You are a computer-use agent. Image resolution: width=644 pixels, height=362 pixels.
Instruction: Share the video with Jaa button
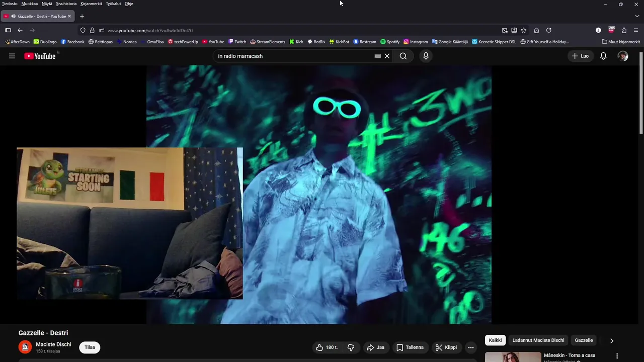click(x=375, y=347)
